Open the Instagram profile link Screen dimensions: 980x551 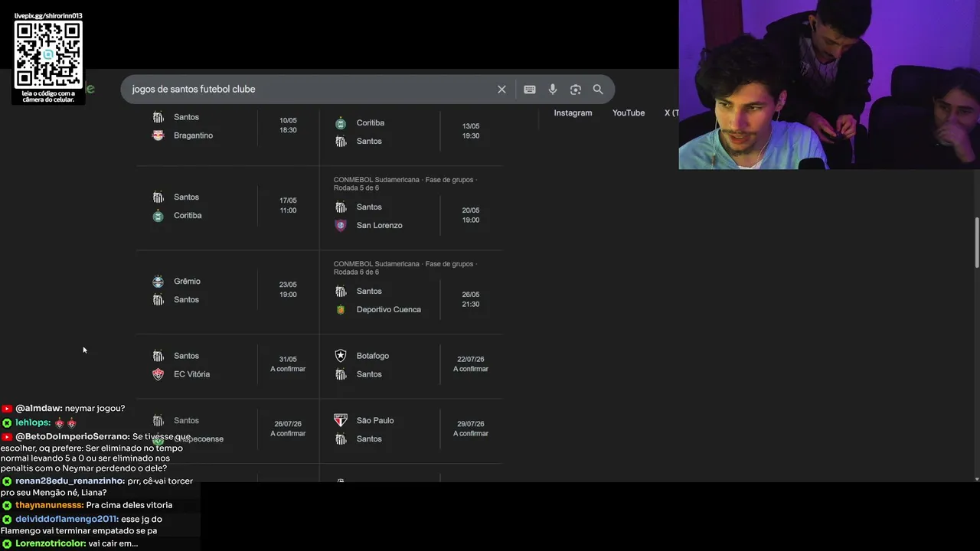[x=573, y=112]
